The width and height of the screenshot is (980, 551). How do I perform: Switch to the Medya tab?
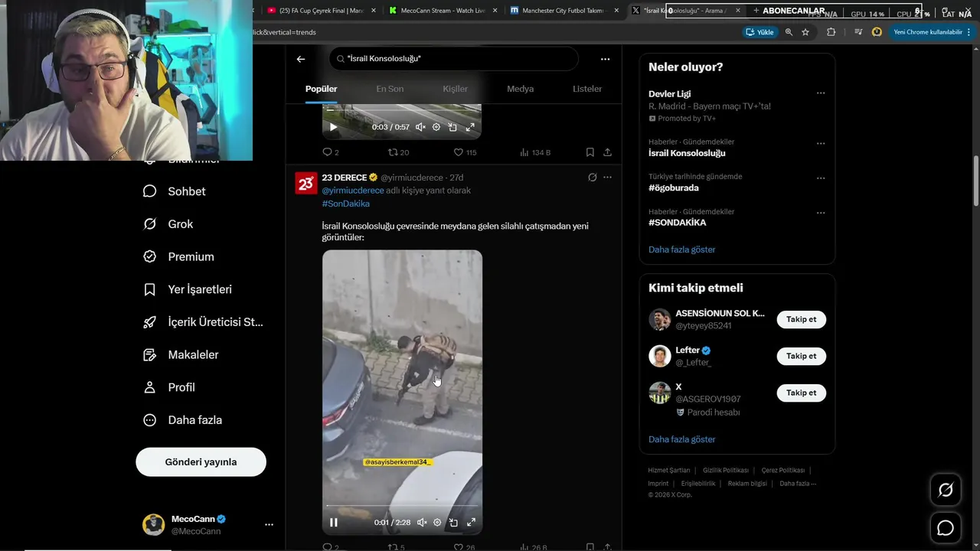520,89
